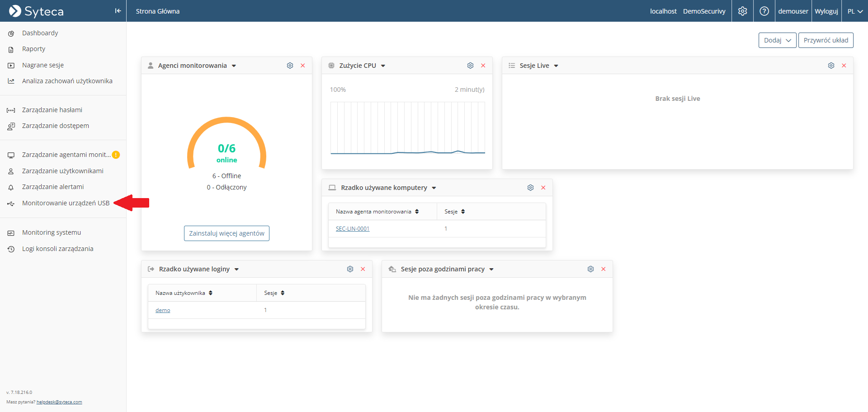Screen dimensions: 868x412
Task: Go to Nagrane sesje in sidebar
Action: (43, 65)
